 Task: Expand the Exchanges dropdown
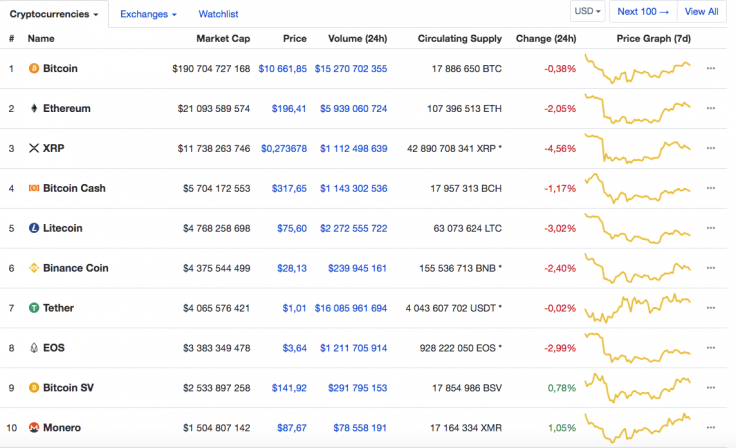click(x=148, y=14)
